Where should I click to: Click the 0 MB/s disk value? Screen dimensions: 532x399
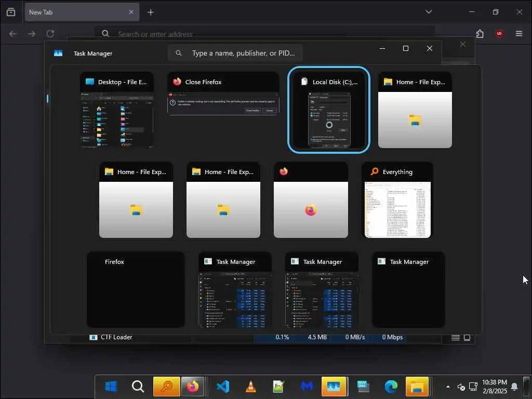(355, 337)
